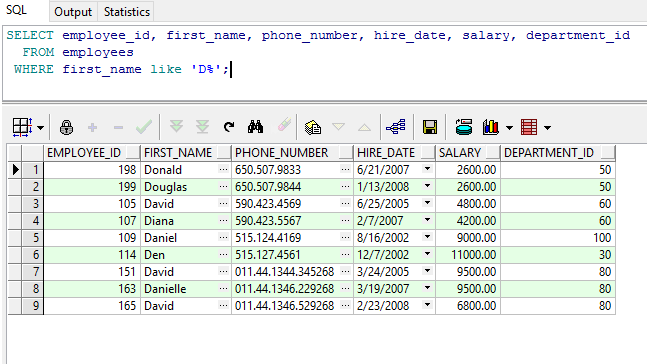Select the salary cell 11000.00
The image size is (647, 364).
click(x=468, y=255)
